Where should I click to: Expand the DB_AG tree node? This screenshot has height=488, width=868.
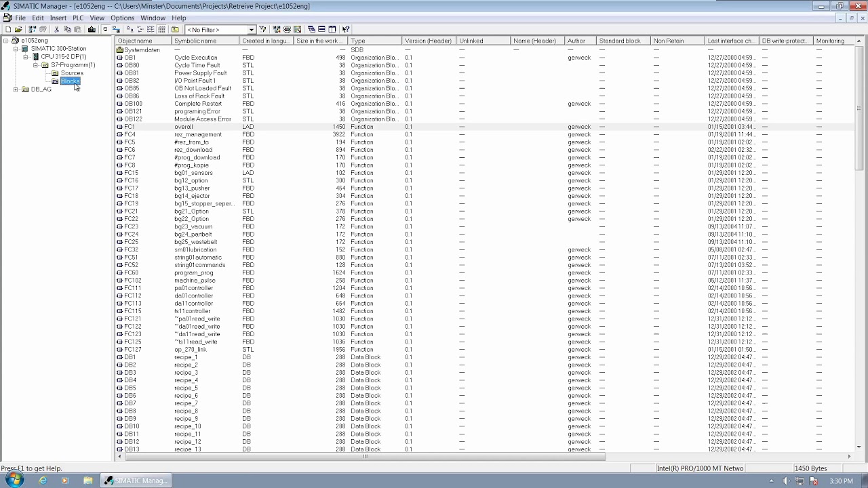(x=16, y=89)
